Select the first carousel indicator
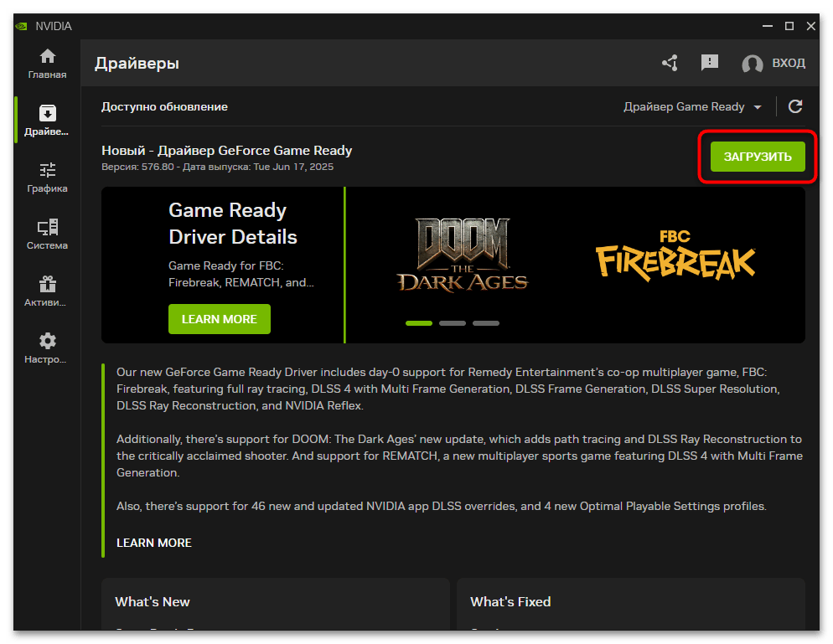Viewport: 833px width, 644px height. pos(419,322)
